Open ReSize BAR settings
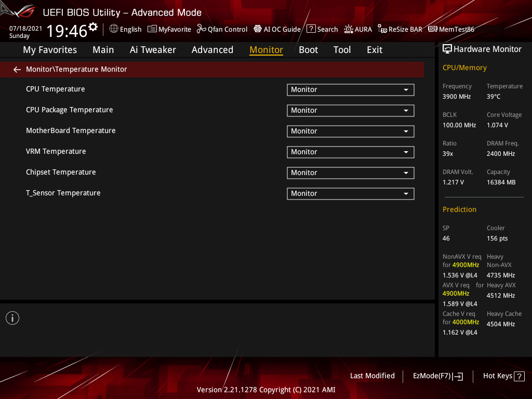Viewport: 532px width, 399px height. pyautogui.click(x=400, y=29)
